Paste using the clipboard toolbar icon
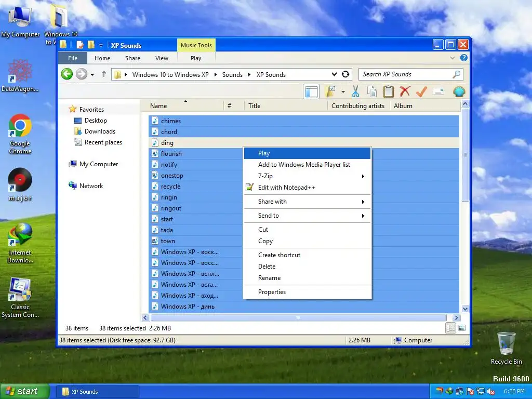Viewport: 532px width, 399px height. pos(388,91)
